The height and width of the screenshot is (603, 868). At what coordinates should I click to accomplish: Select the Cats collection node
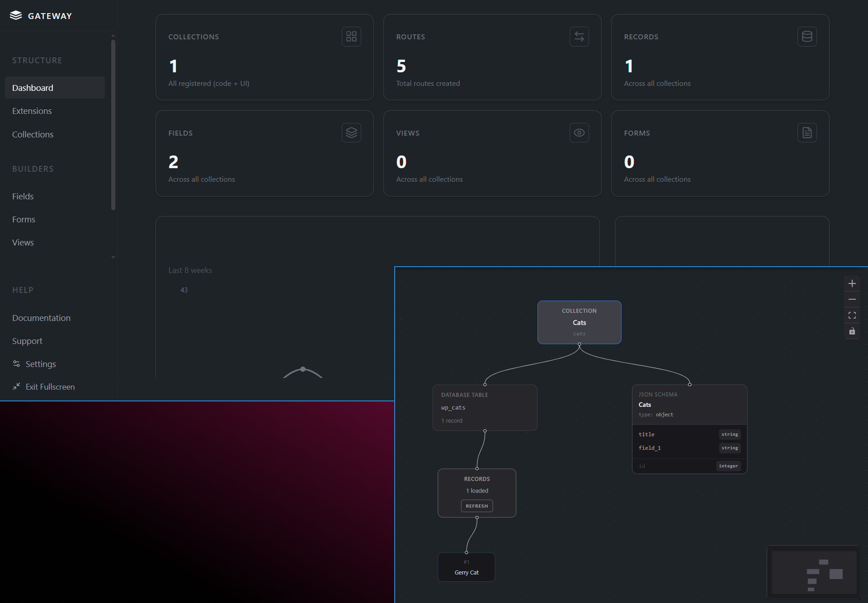click(x=579, y=322)
